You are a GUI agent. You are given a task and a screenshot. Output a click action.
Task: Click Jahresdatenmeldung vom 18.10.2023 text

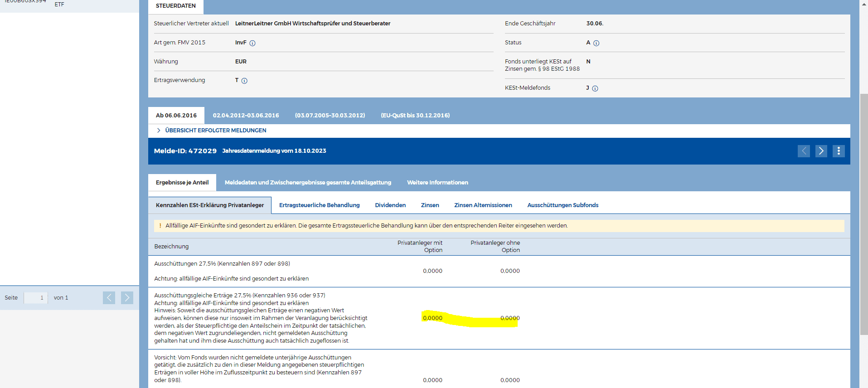(274, 151)
